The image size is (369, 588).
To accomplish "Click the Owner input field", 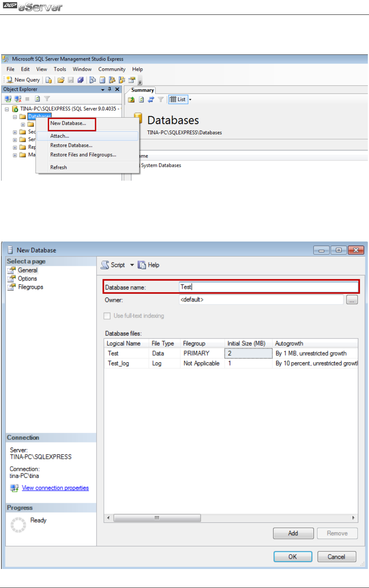I will (261, 300).
